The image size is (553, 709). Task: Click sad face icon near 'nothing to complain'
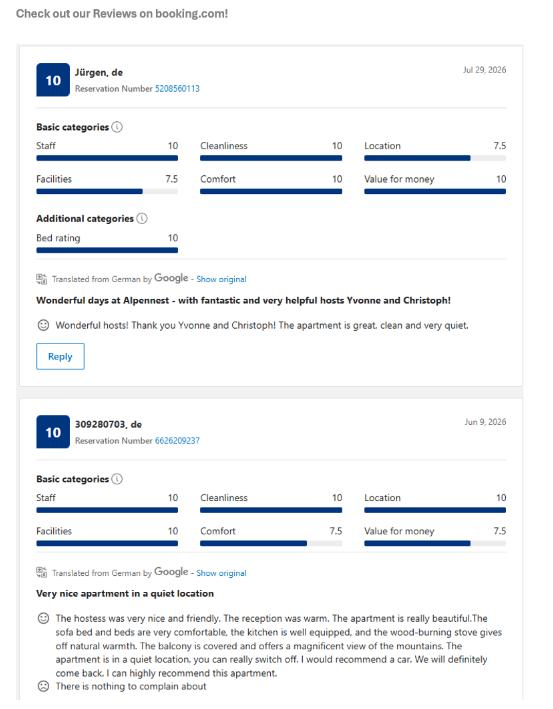pyautogui.click(x=43, y=686)
